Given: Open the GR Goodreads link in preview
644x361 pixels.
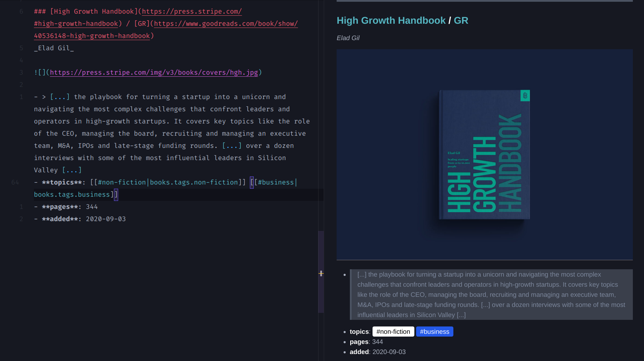Looking at the screenshot, I should (x=461, y=21).
